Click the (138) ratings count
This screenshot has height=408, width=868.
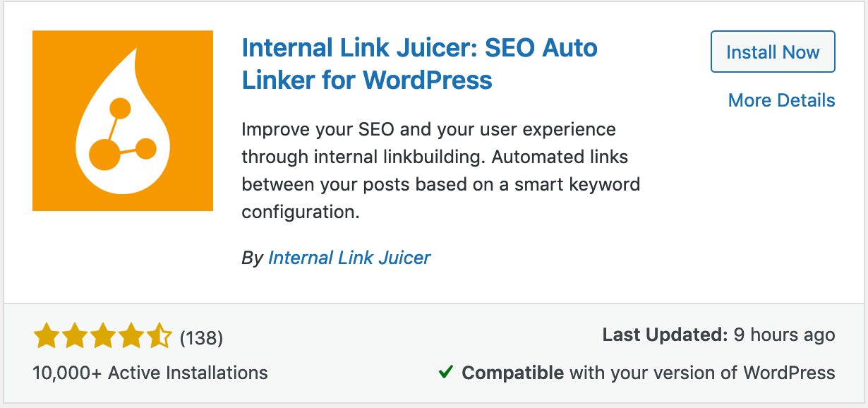click(201, 339)
